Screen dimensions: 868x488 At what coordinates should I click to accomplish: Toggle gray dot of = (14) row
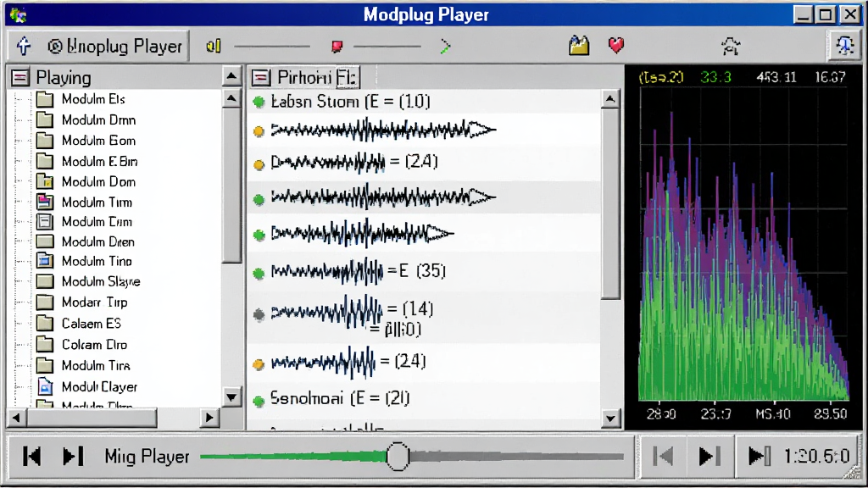click(259, 315)
